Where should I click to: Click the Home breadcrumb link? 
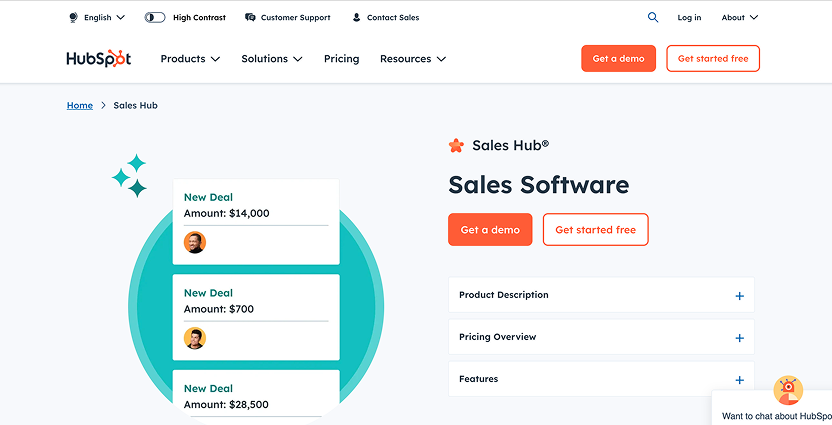tap(80, 106)
